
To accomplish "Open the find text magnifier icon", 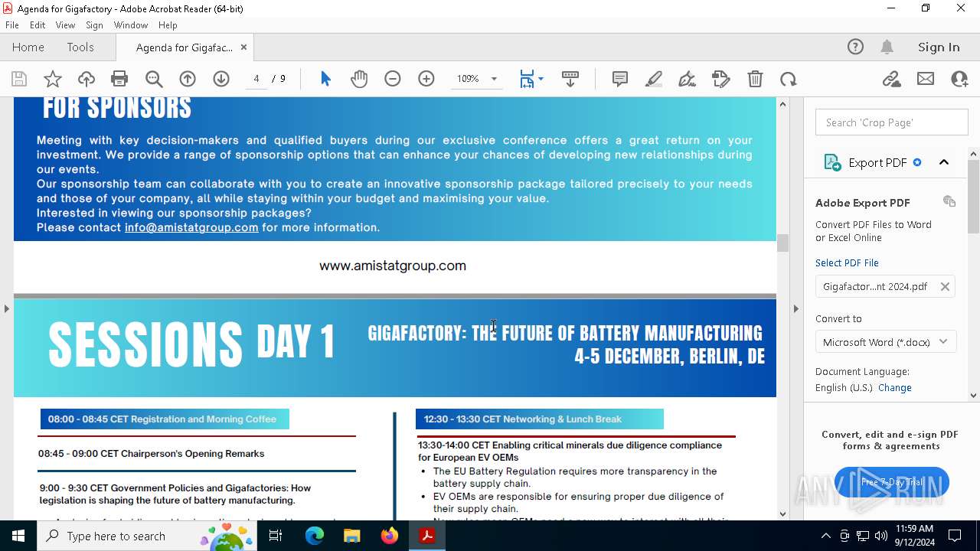I will 154,79.
